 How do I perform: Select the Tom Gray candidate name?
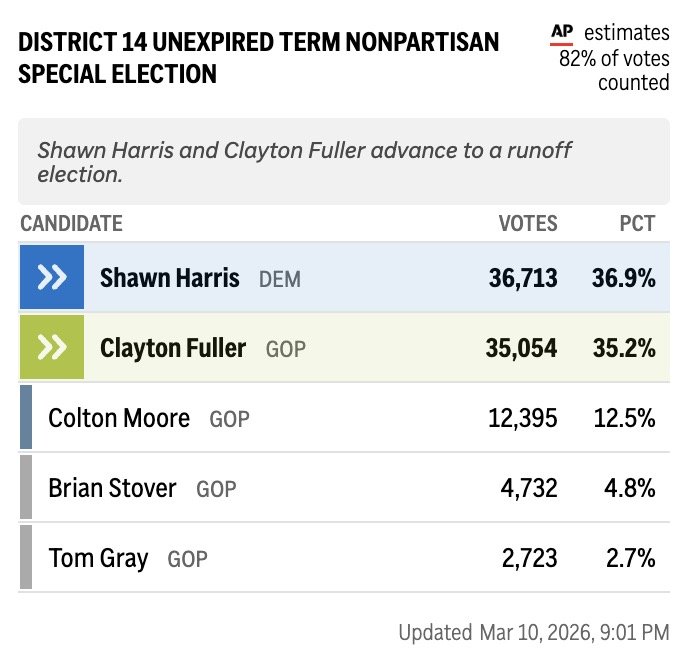point(98,557)
